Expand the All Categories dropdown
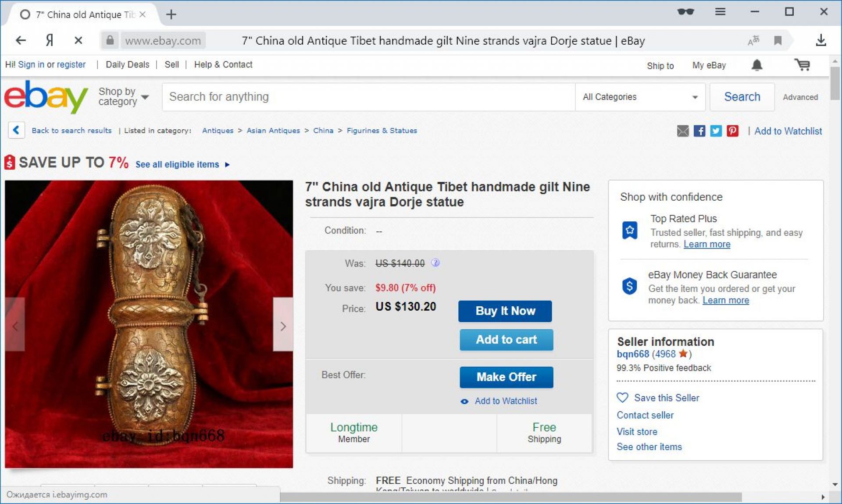The height and width of the screenshot is (504, 842). (640, 97)
